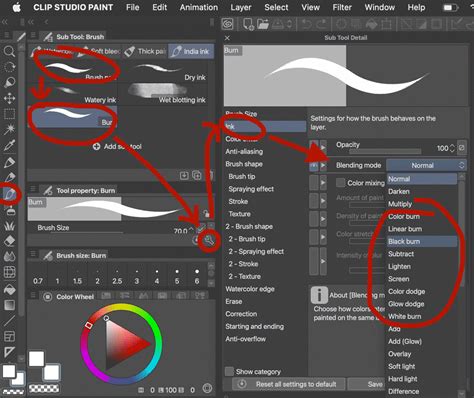Switch to the India ink sub tool tab
Screen dimensions: 474x398
191,51
